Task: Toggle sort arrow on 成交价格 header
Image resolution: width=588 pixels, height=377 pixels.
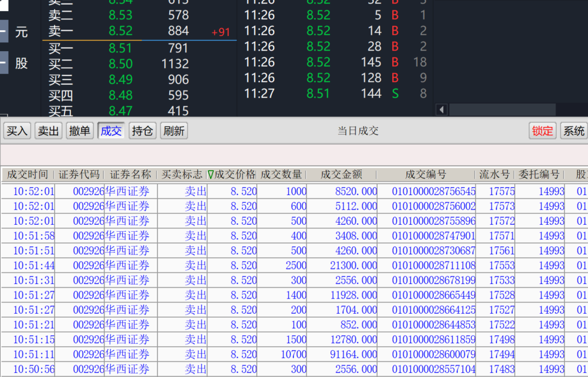Action: pyautogui.click(x=211, y=175)
